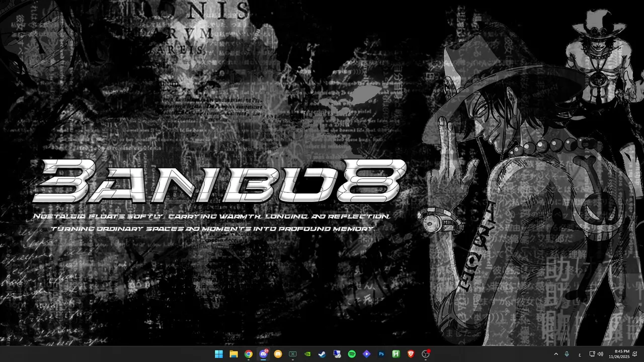Open OBS Studio from the taskbar
Image resolution: width=644 pixels, height=362 pixels.
(x=426, y=354)
